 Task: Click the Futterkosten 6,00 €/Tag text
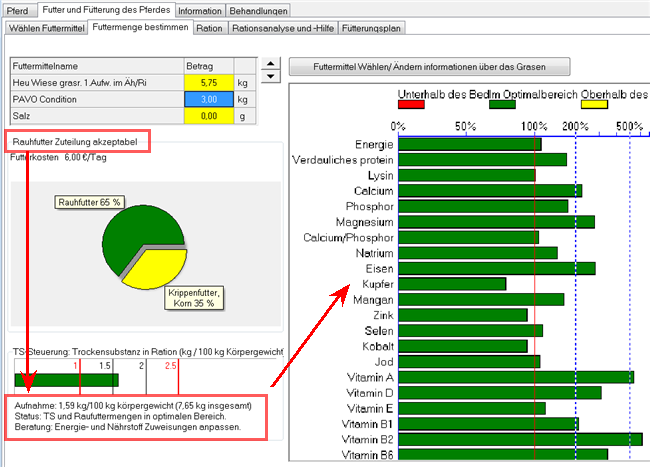tap(58, 157)
